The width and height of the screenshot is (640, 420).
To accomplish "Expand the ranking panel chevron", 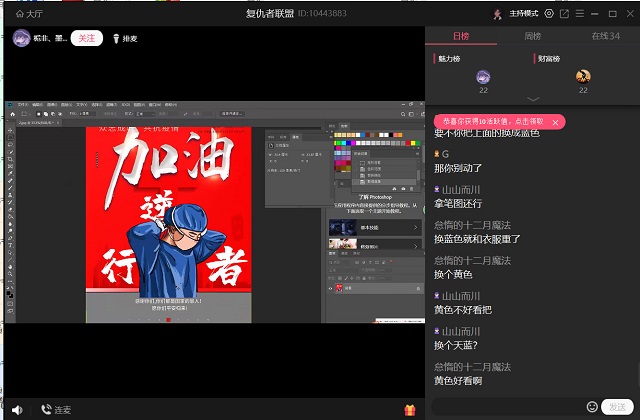I will pyautogui.click(x=533, y=99).
